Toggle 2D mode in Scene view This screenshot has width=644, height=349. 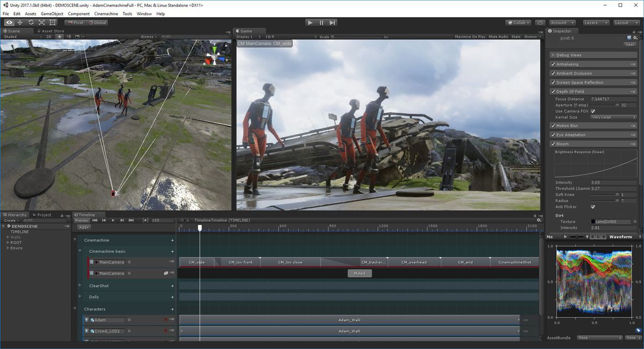[x=48, y=37]
